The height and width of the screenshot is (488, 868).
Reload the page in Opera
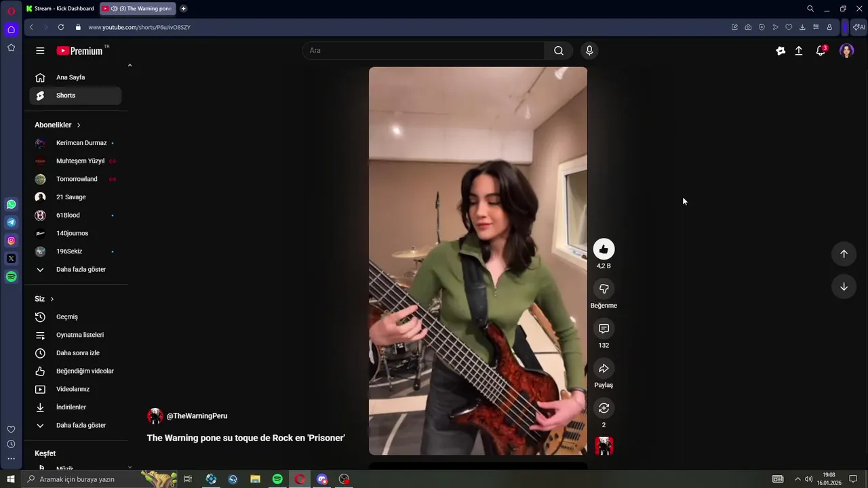click(x=61, y=27)
